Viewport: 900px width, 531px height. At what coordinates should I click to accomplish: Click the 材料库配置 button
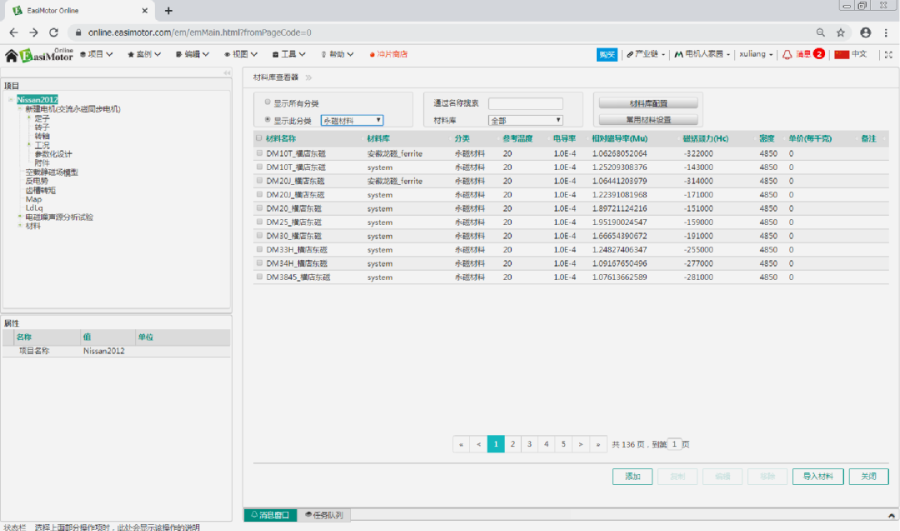point(648,103)
